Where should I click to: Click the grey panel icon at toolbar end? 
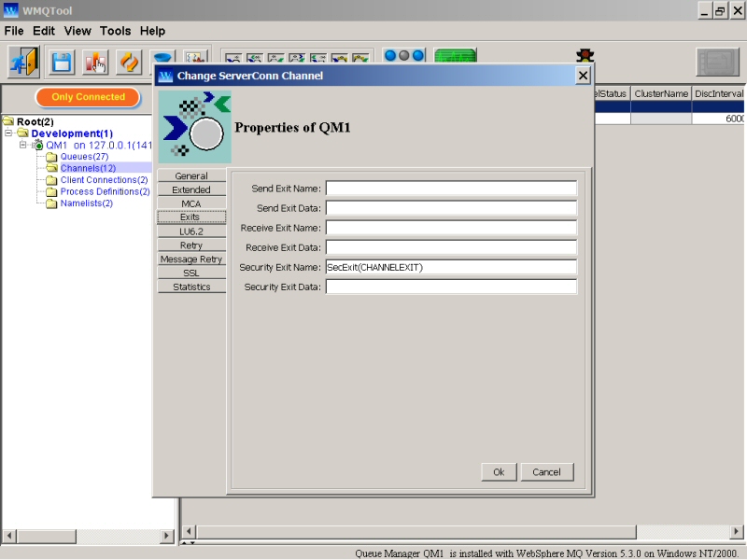pyautogui.click(x=717, y=62)
